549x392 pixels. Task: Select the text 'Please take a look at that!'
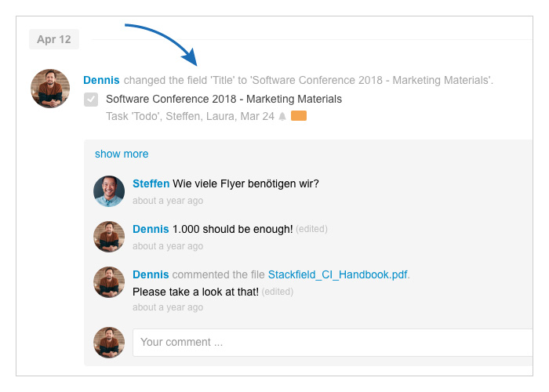(x=195, y=292)
